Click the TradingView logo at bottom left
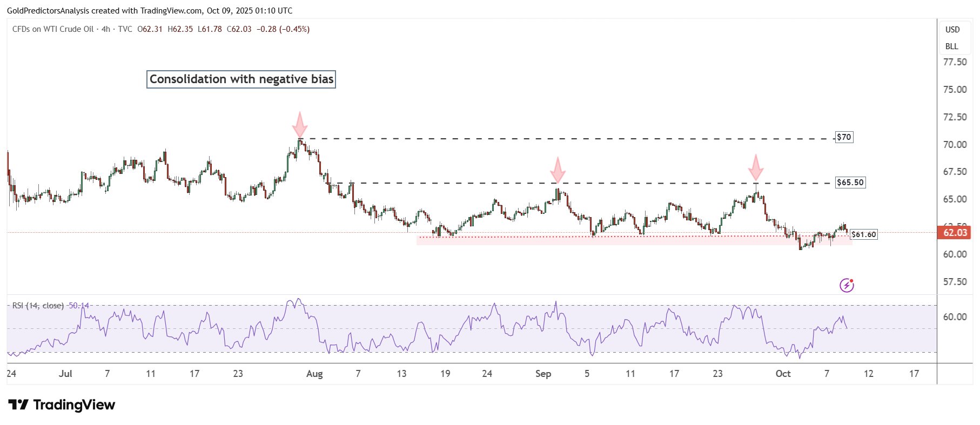980x425 pixels. pyautogui.click(x=62, y=405)
